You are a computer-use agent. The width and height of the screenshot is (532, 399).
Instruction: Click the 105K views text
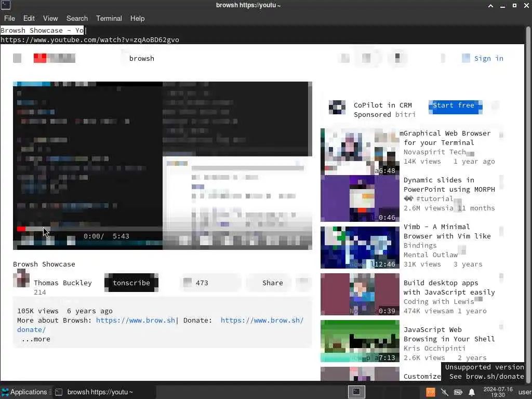[x=37, y=311]
